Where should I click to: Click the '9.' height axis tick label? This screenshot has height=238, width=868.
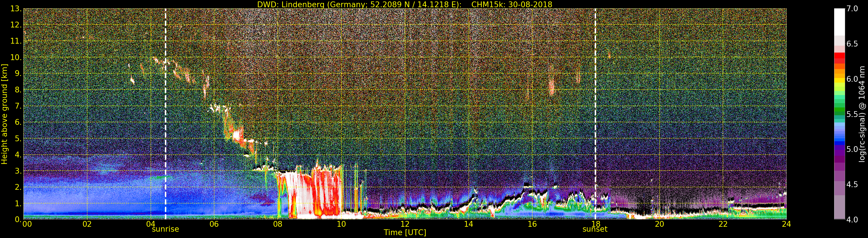coord(18,74)
